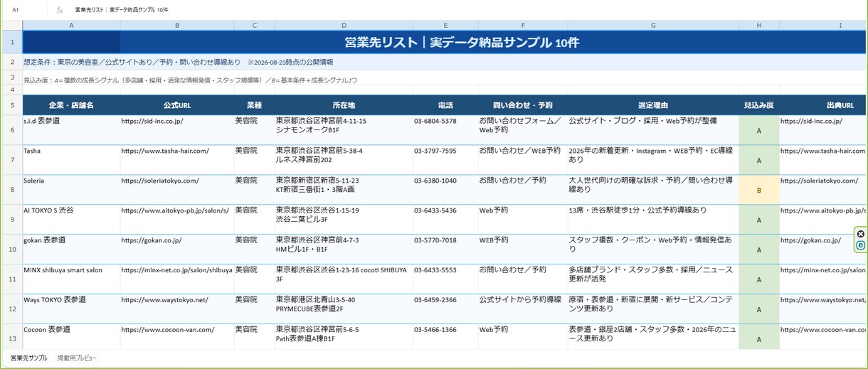Click the 公式サイトから予約導線 cell
868x369 pixels.
(x=523, y=309)
